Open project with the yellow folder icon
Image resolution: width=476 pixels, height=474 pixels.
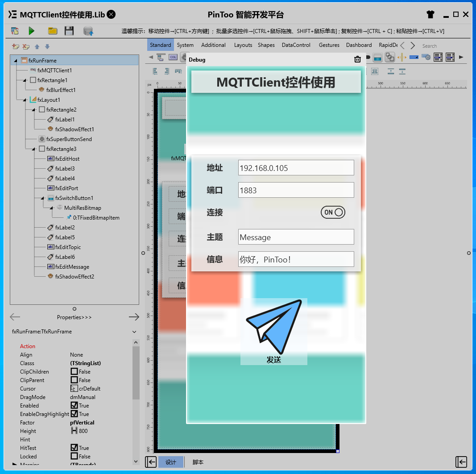coord(53,31)
